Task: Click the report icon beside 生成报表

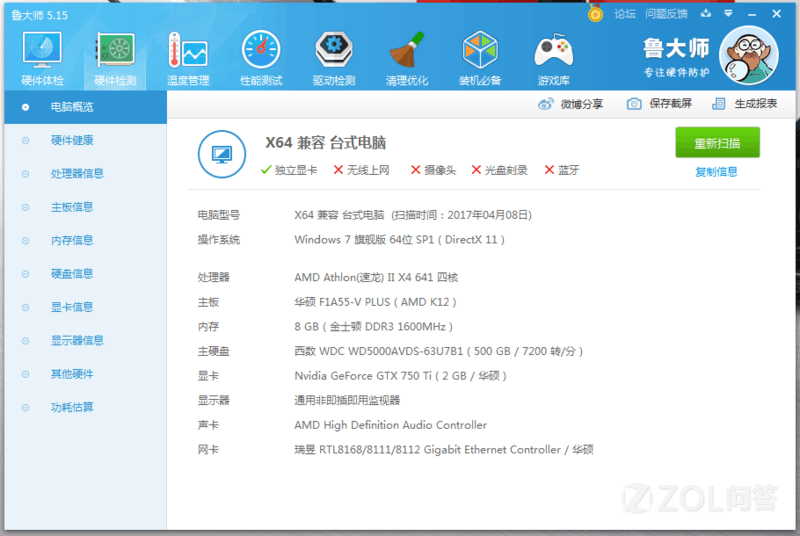Action: tap(718, 104)
